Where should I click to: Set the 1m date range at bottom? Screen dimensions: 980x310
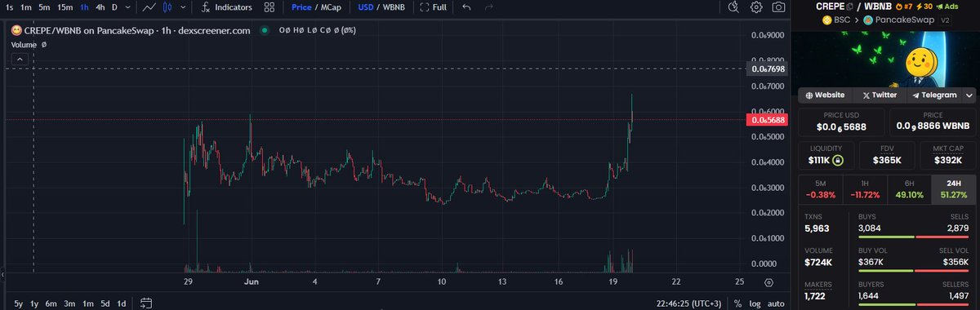(87, 303)
